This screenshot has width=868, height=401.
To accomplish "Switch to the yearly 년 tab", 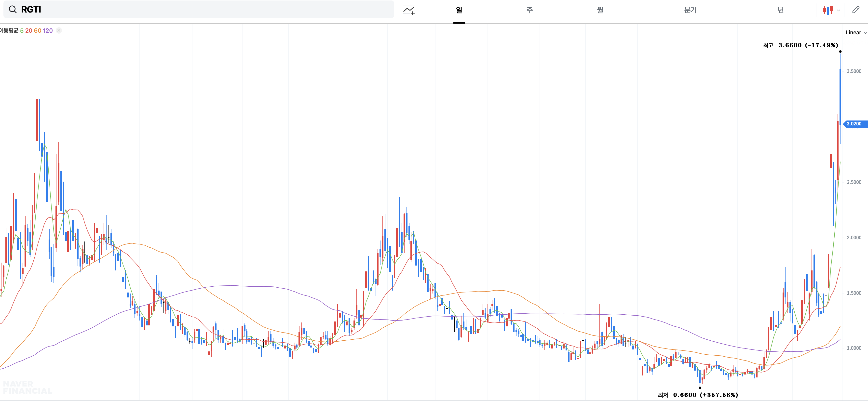I will coord(780,10).
